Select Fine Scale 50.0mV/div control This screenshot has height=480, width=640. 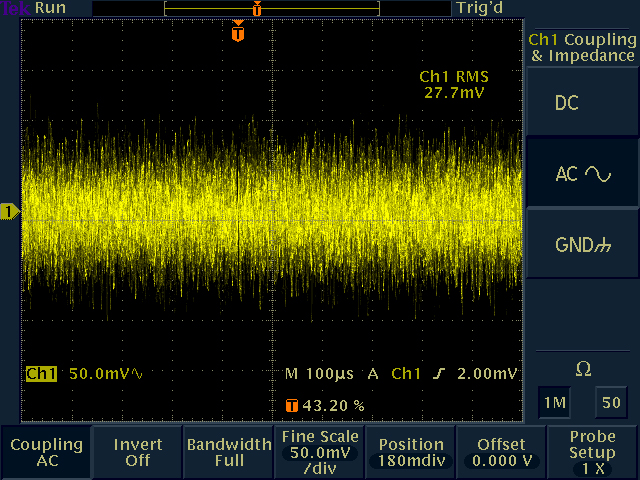click(320, 452)
